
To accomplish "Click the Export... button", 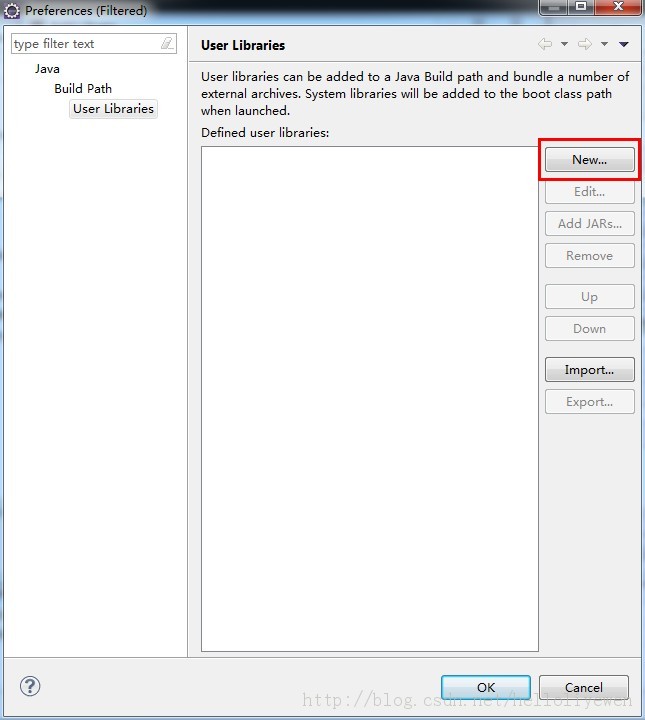I will click(x=589, y=402).
